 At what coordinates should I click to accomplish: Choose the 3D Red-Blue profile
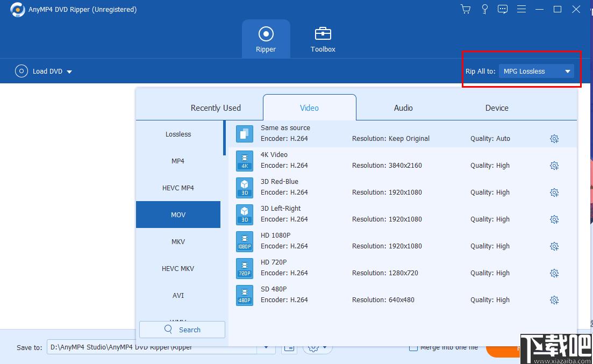[403, 188]
